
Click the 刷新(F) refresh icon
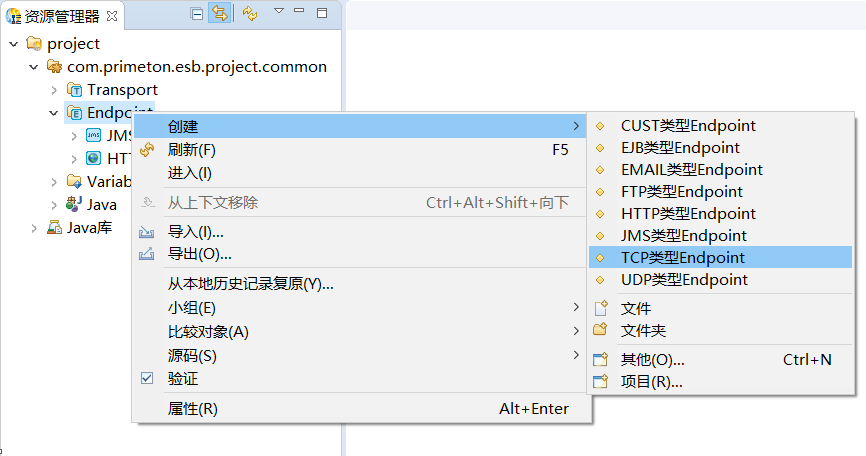coord(148,150)
